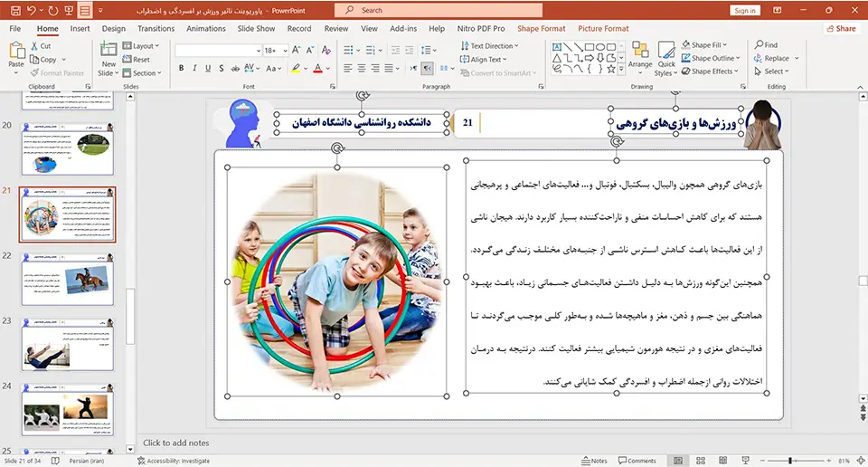Open ribbon display options icon
The image size is (868, 467).
point(778,10)
